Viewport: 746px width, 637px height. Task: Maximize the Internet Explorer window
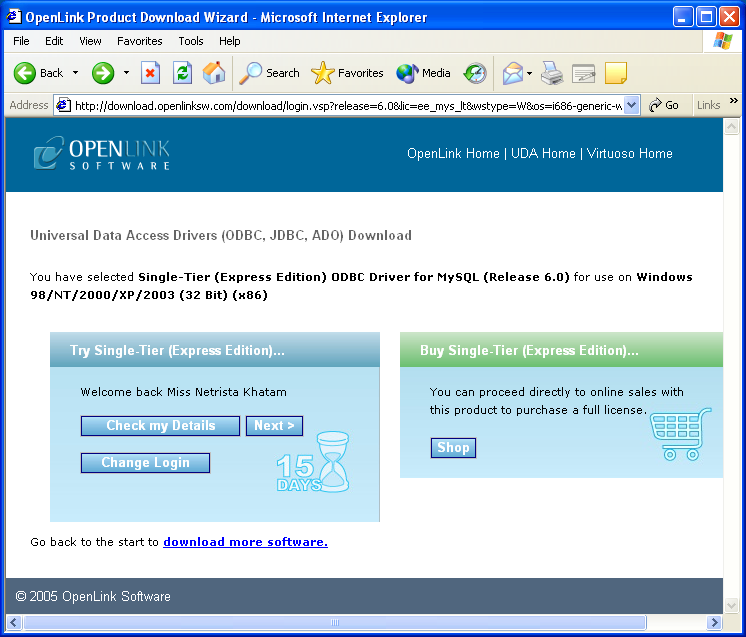point(706,17)
